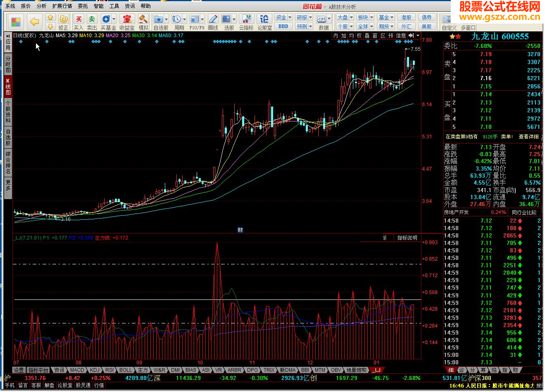Open the 收益宝 icon
This screenshot has height=392, width=545.
pyautogui.click(x=127, y=19)
